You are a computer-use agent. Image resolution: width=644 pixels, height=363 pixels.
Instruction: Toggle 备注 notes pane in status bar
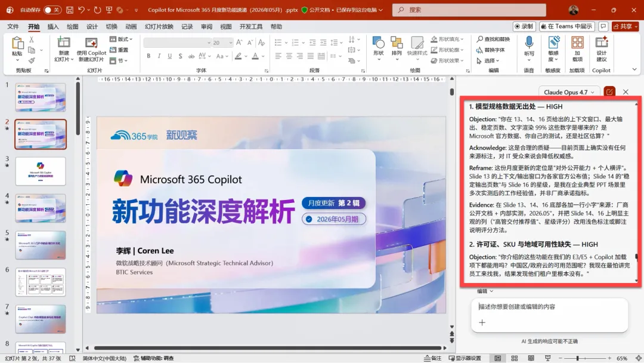pos(433,358)
